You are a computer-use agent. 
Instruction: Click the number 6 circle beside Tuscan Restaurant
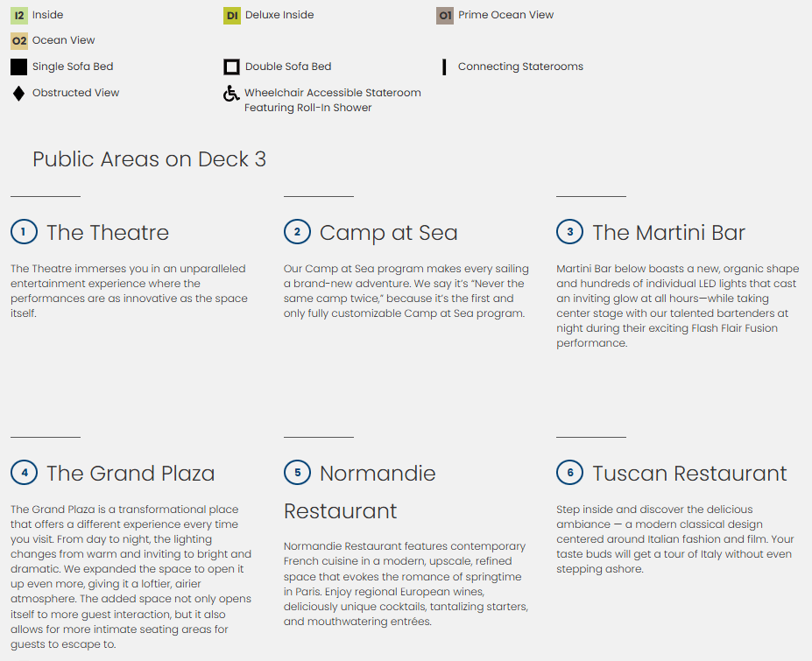pyautogui.click(x=569, y=473)
